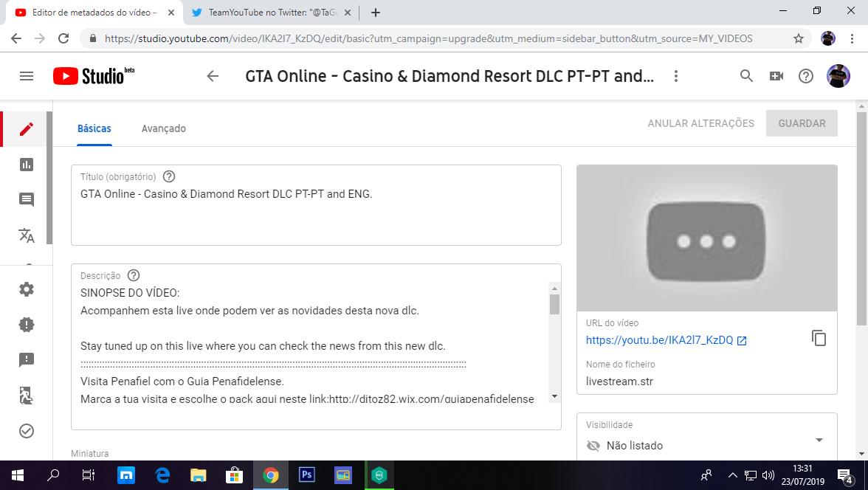Open Photoshop from the taskbar
This screenshot has height=490, width=868.
pyautogui.click(x=307, y=475)
